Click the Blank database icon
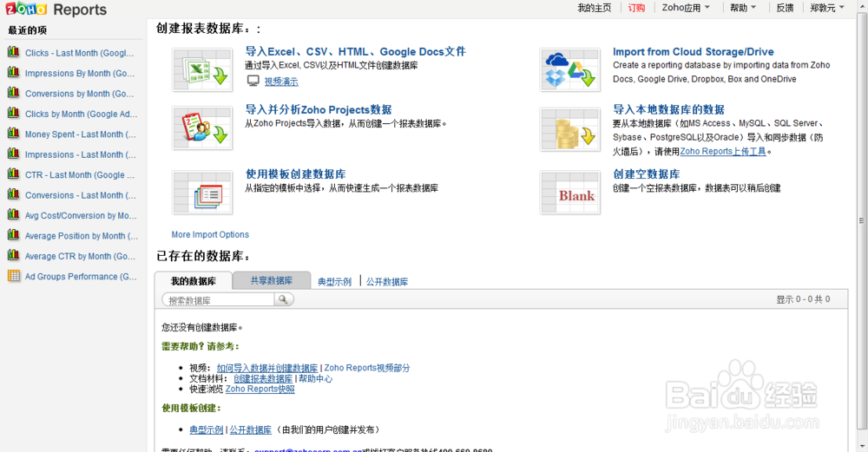The height and width of the screenshot is (452, 868). (x=569, y=192)
